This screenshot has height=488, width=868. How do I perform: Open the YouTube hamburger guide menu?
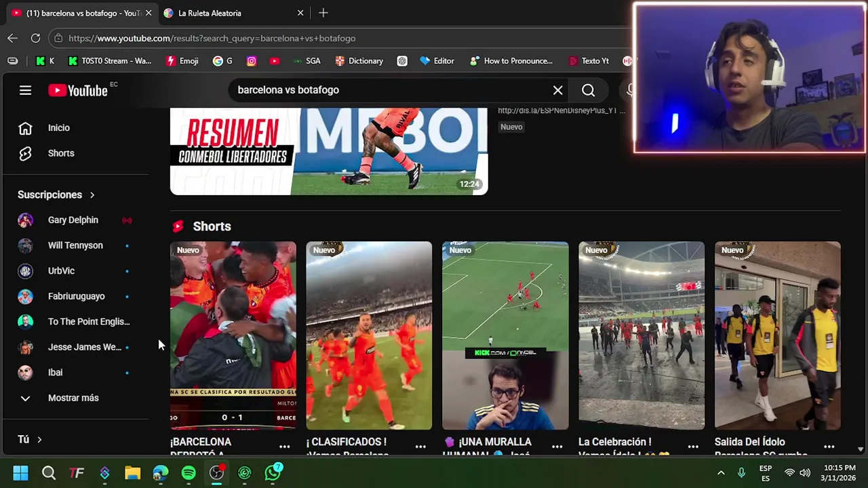25,90
